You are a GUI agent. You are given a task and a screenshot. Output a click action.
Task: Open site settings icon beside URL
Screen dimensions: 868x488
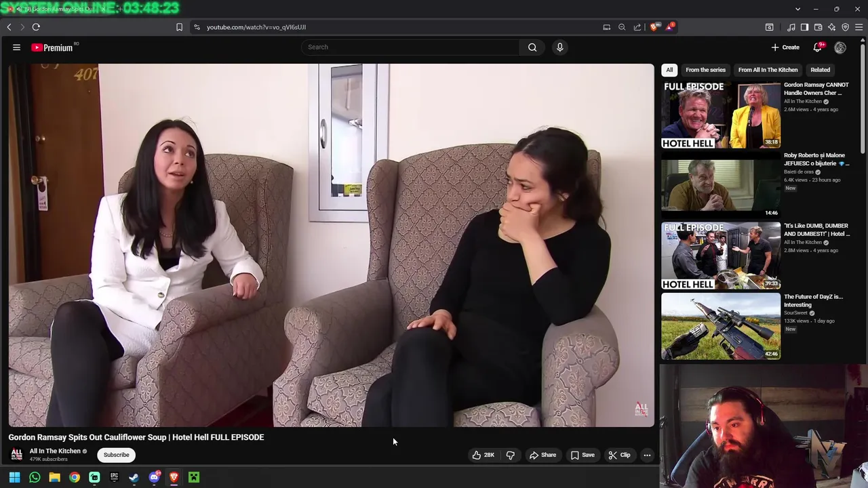pyautogui.click(x=197, y=27)
